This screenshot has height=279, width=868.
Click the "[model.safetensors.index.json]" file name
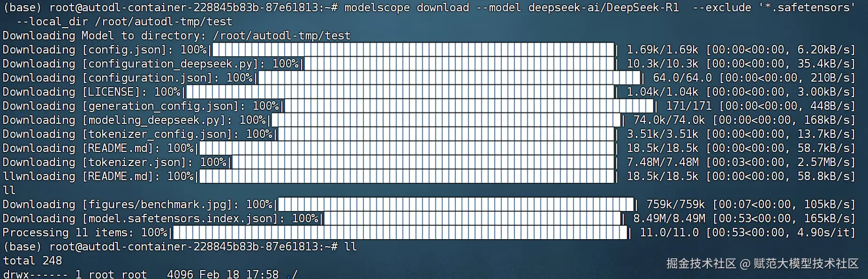[x=180, y=219]
